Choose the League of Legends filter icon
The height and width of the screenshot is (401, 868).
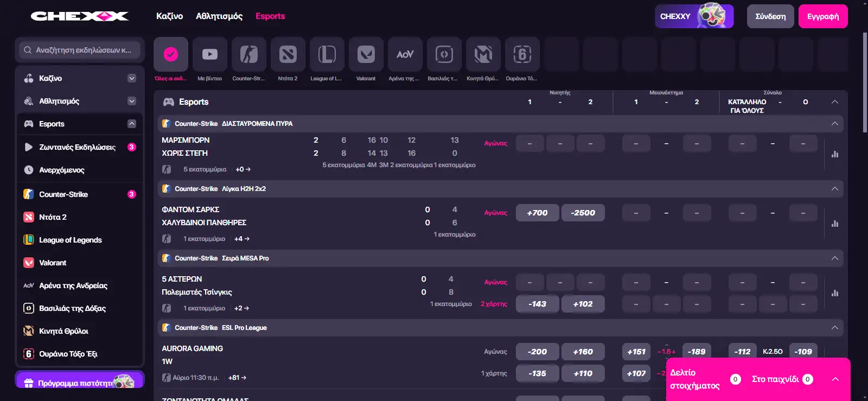(327, 54)
